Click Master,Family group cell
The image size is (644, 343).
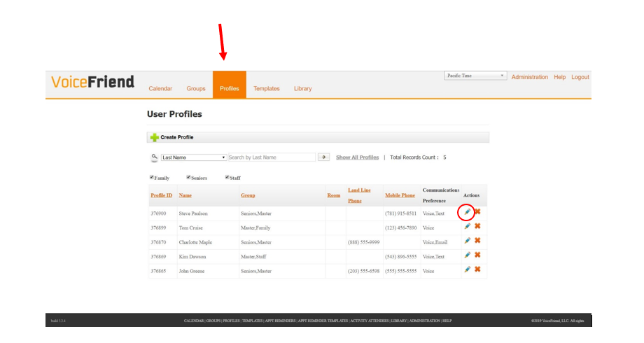tap(255, 228)
